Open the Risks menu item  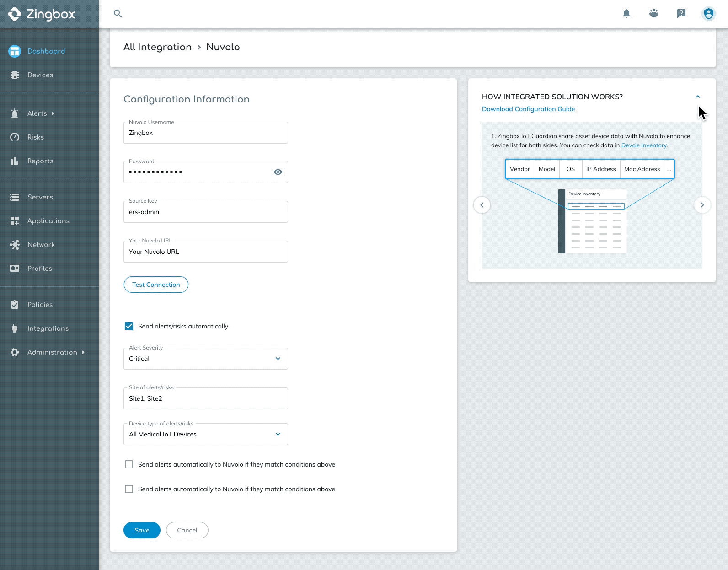[x=36, y=137]
